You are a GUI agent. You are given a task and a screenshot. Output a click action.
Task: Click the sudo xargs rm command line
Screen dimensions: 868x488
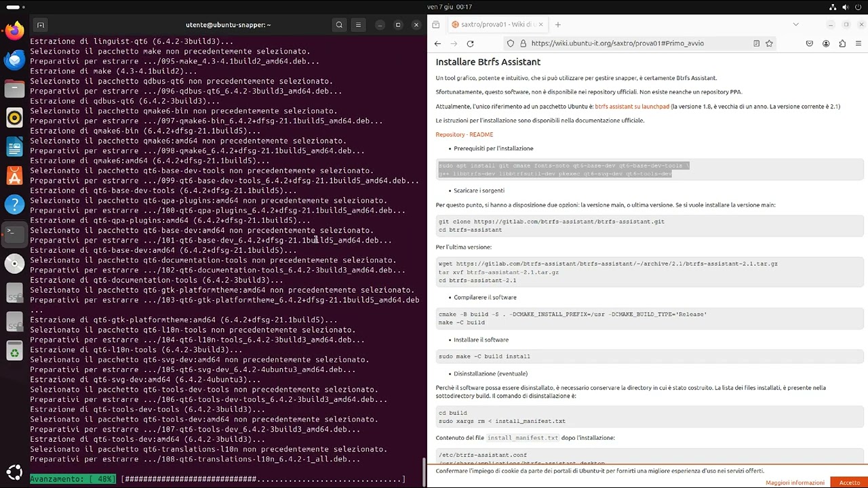click(x=502, y=421)
